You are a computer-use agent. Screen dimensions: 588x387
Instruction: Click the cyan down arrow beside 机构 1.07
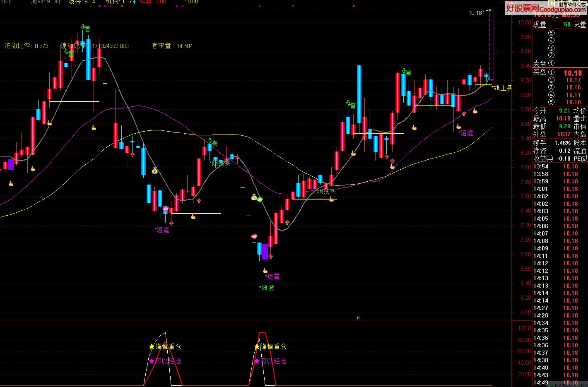pos(134,2)
